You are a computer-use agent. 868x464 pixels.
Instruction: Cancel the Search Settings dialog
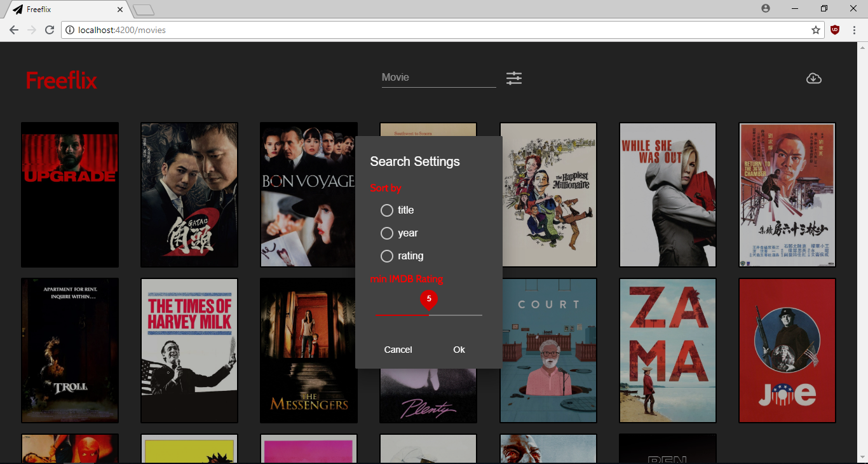point(398,350)
